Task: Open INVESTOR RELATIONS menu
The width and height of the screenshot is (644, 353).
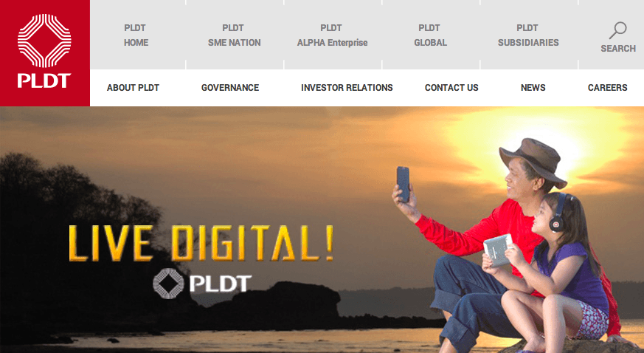Action: click(347, 88)
